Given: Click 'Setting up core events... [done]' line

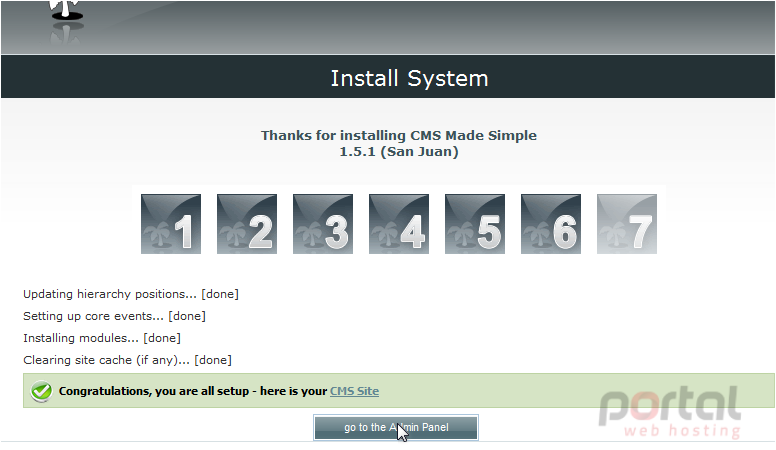Looking at the screenshot, I should tap(114, 316).
